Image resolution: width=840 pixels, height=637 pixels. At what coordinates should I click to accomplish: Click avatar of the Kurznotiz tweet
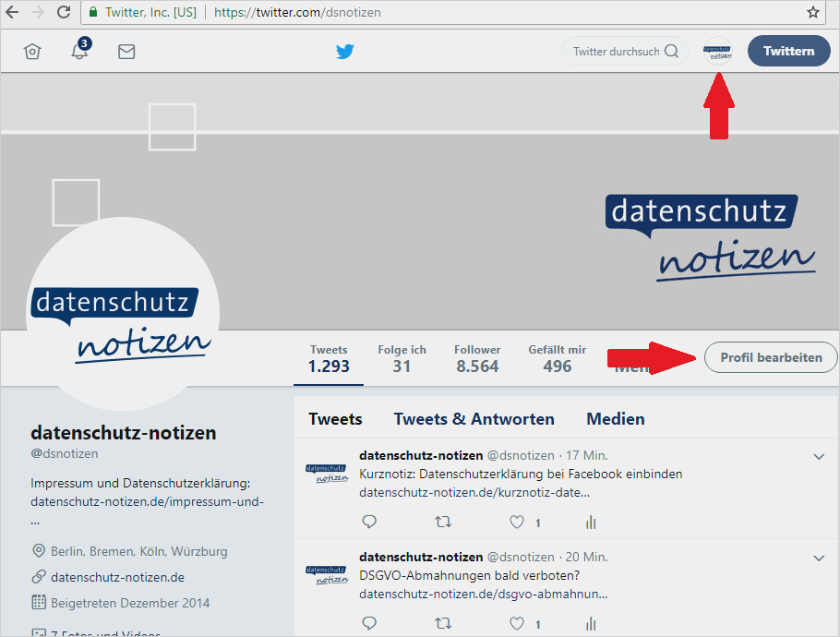click(327, 474)
